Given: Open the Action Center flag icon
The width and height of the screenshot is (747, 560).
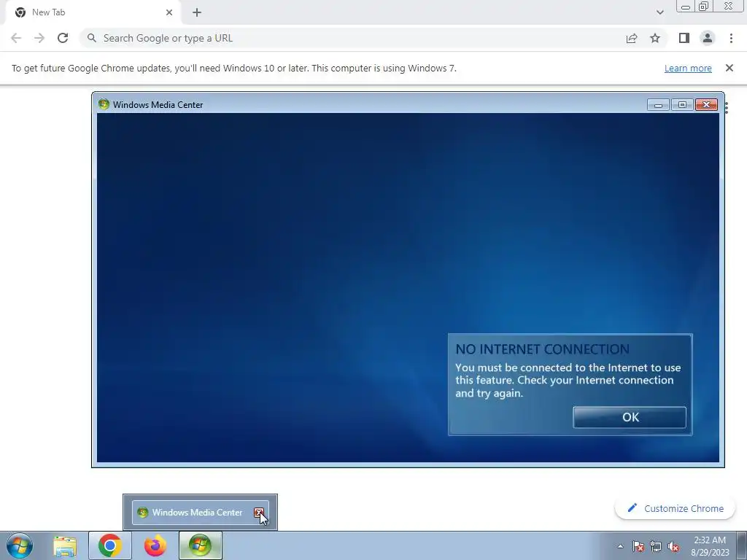Looking at the screenshot, I should pyautogui.click(x=638, y=546).
